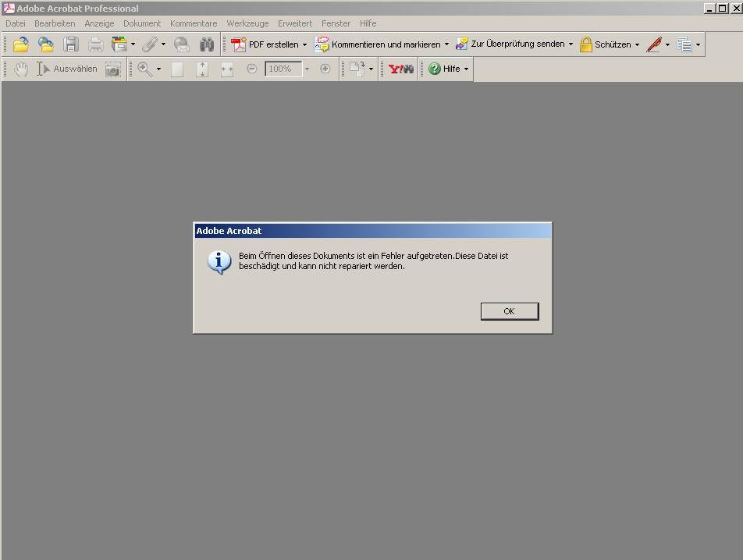Click the E-mail envelope icon

click(182, 44)
